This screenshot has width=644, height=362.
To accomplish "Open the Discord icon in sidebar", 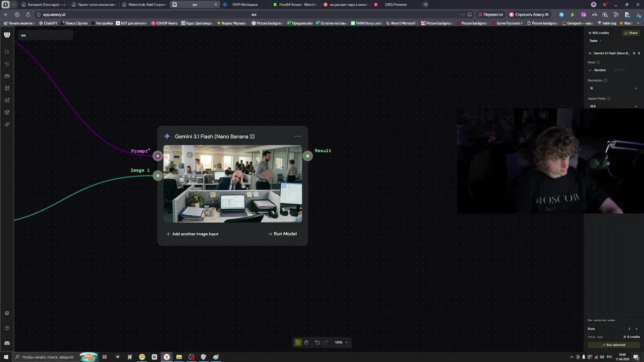I will pos(7,343).
